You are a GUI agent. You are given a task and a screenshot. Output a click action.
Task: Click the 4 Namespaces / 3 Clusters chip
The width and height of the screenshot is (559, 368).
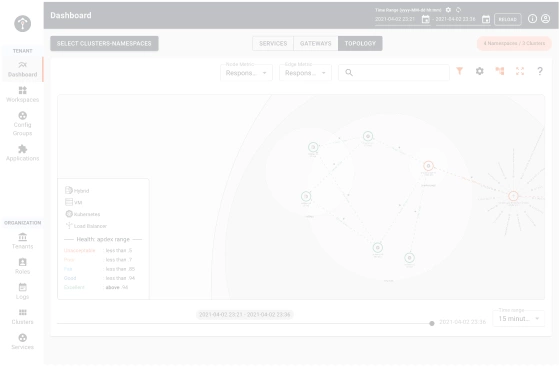514,44
